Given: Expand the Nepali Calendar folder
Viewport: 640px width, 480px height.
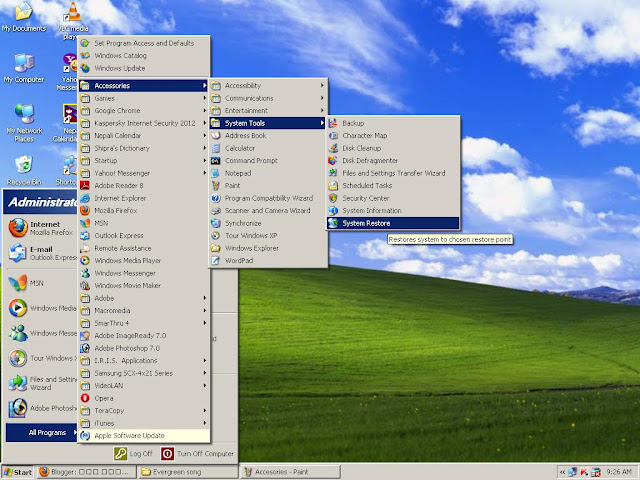Looking at the screenshot, I should coord(144,136).
